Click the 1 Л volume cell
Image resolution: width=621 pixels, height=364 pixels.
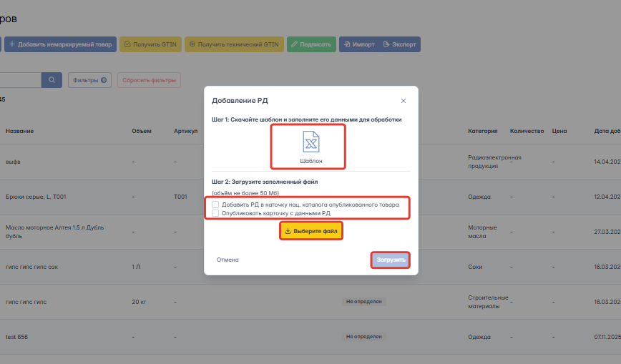[136, 267]
